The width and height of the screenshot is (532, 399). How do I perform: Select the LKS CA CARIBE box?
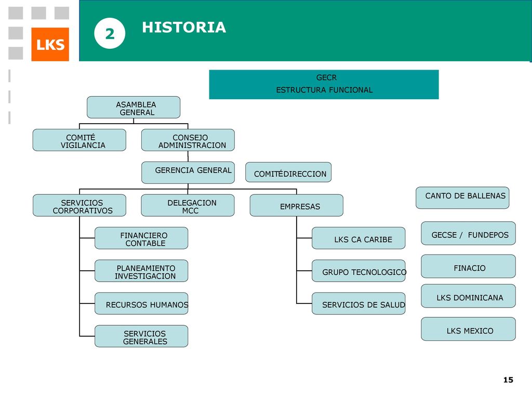(358, 238)
